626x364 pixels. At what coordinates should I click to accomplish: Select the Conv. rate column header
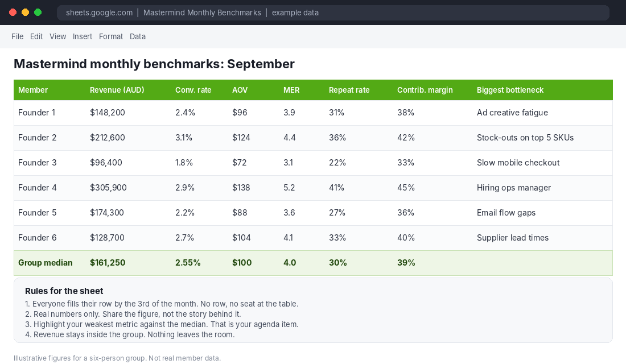coord(193,90)
